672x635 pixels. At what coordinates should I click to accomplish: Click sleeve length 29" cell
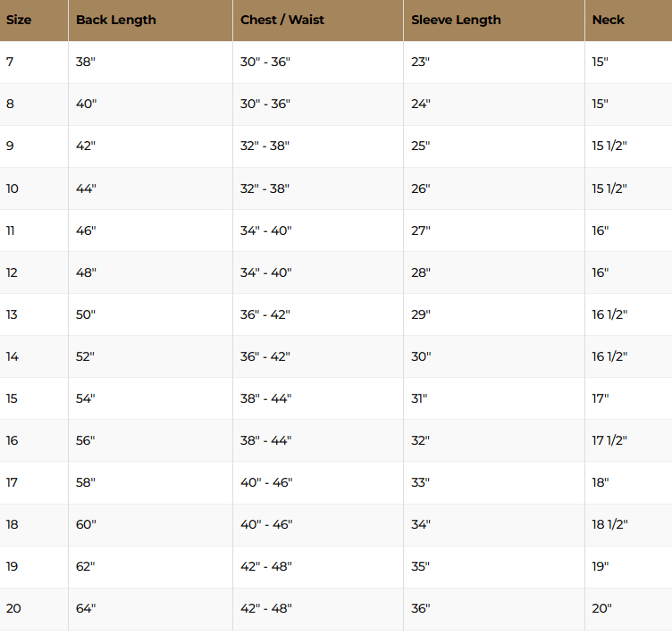point(494,314)
